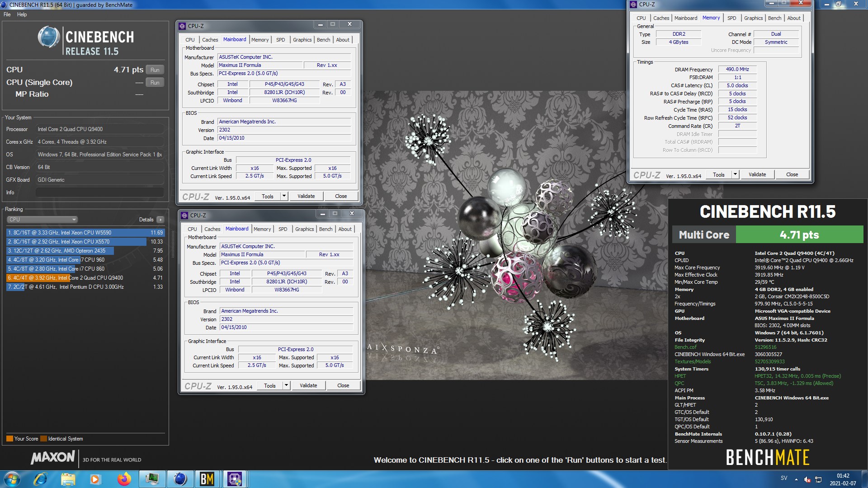
Task: Open the network connection tray icon
Action: (818, 479)
